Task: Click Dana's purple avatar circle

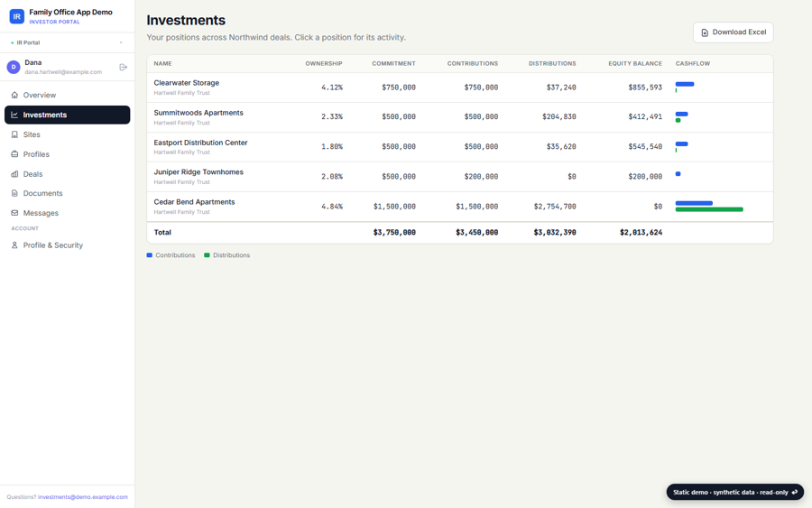Action: click(x=14, y=67)
